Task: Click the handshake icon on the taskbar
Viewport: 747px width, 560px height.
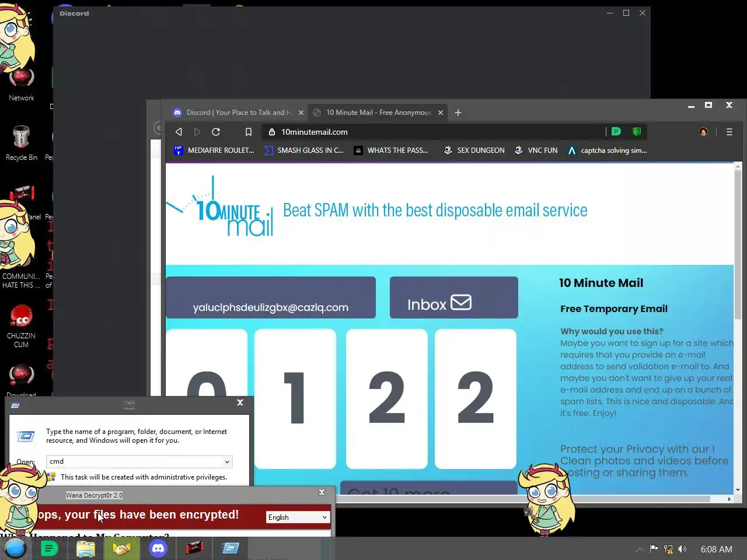Action: click(122, 548)
